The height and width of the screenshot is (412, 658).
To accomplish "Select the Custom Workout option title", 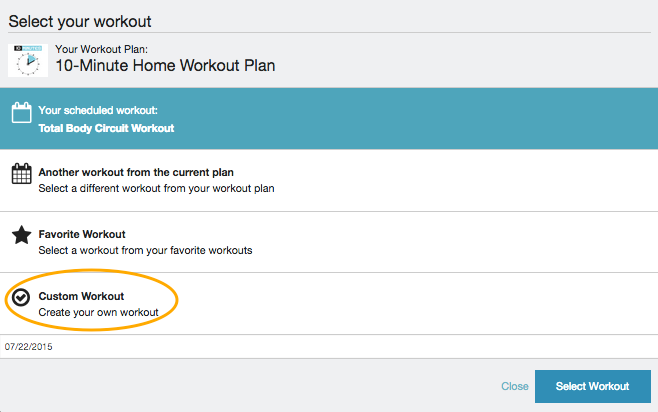I will tap(81, 297).
